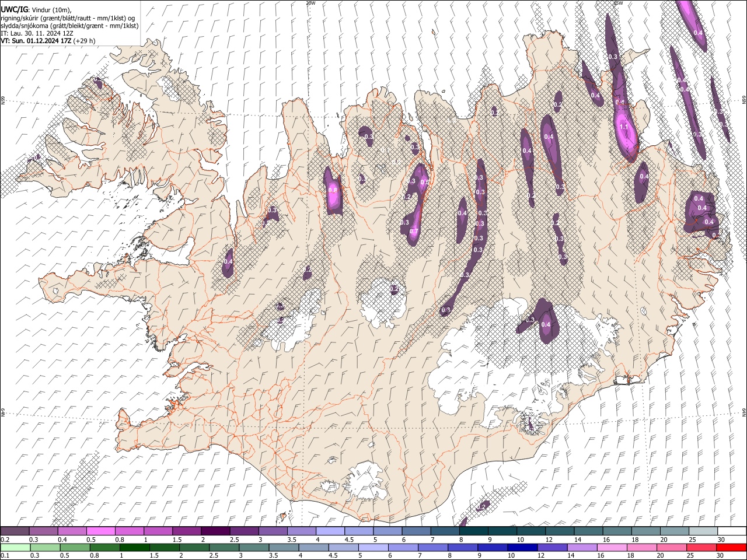Pick the bright pink snow swatch between 0.5 and 0.8
This screenshot has height=560, width=747.
pyautogui.click(x=100, y=531)
